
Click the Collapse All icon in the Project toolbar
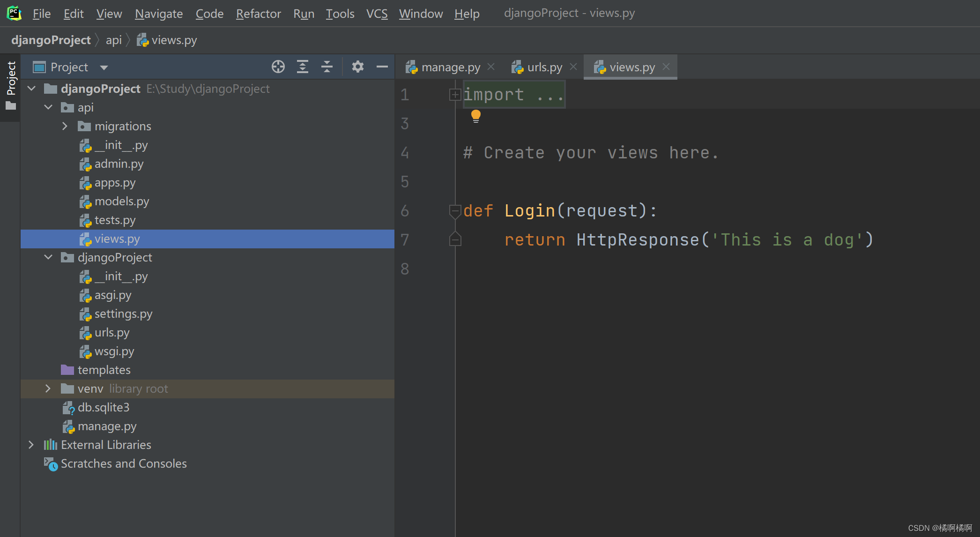pos(327,67)
